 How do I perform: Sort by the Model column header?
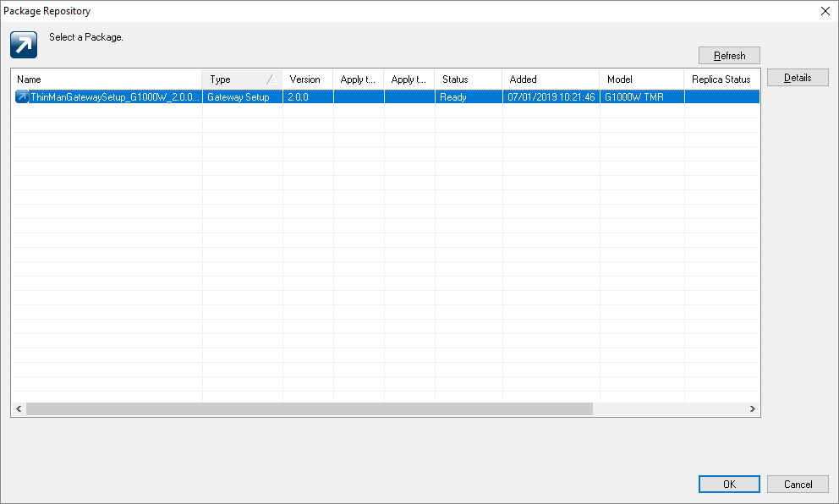click(642, 79)
